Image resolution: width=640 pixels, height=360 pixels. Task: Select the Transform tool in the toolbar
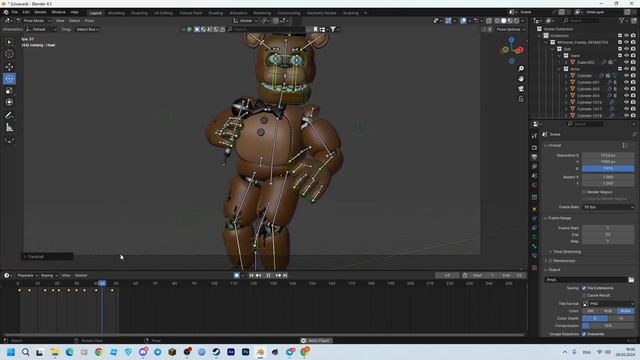[x=9, y=102]
